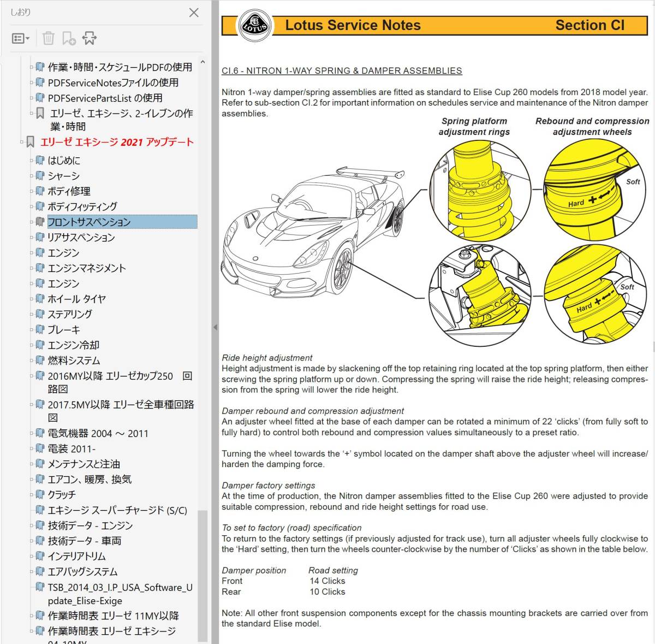Open the ホイール タイヤ bookmark
The width and height of the screenshot is (655, 644).
[77, 299]
